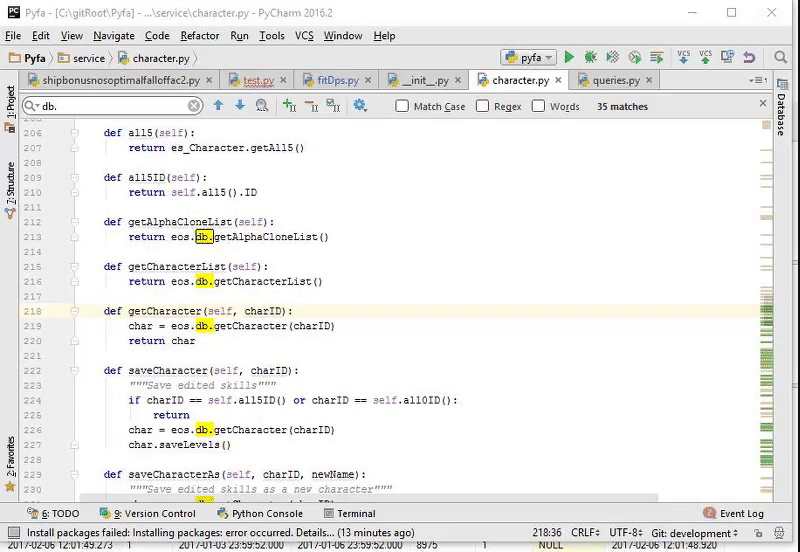Select all occurrences checkmark icon

(333, 106)
